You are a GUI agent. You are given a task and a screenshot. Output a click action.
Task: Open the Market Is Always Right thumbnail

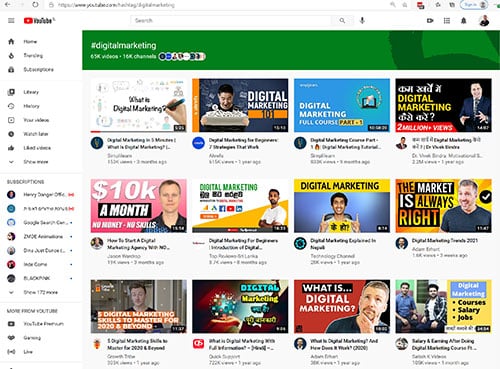[x=443, y=206]
